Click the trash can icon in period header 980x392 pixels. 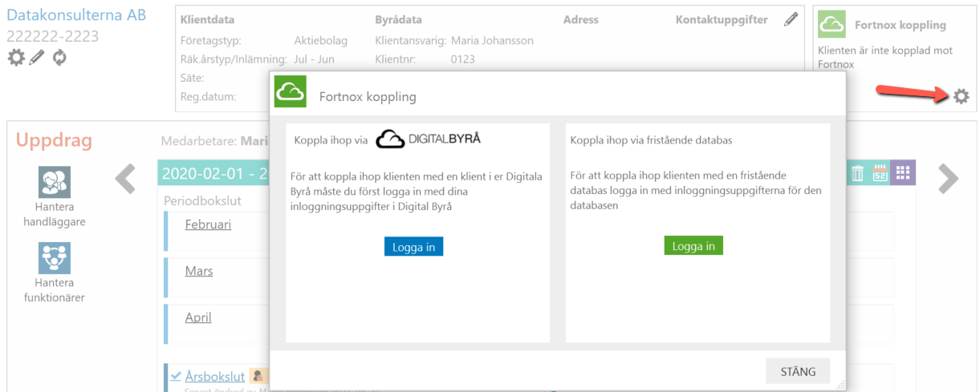tap(857, 172)
